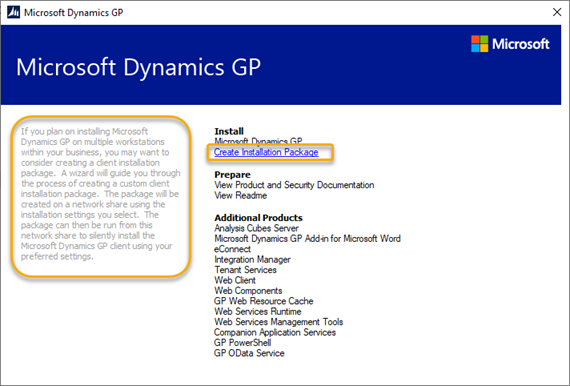Click the 'Prepare' section heading

232,174
